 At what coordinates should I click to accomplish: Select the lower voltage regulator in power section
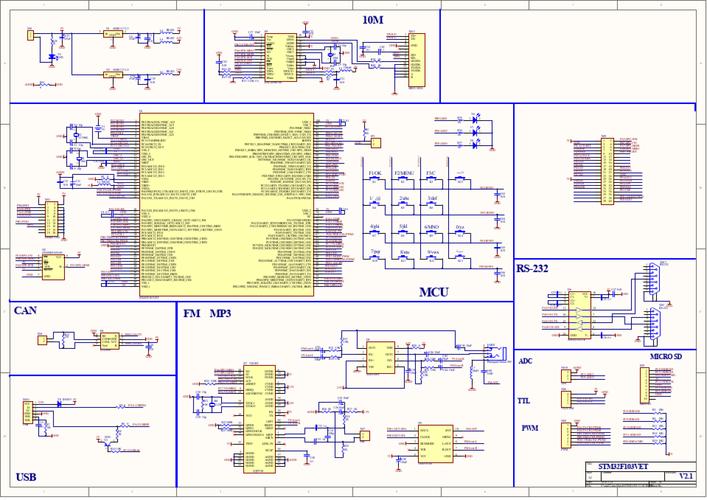[x=113, y=74]
